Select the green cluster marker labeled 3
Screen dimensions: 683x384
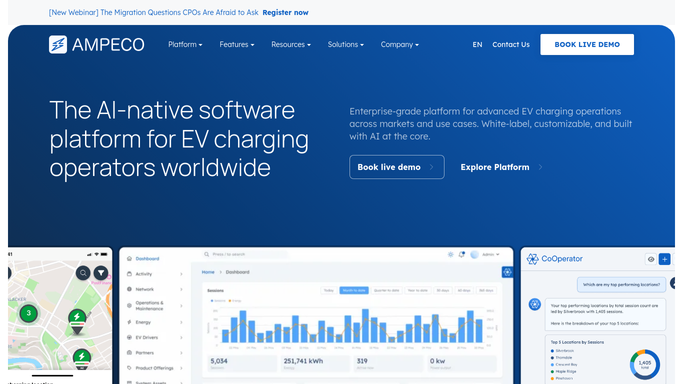pos(29,313)
